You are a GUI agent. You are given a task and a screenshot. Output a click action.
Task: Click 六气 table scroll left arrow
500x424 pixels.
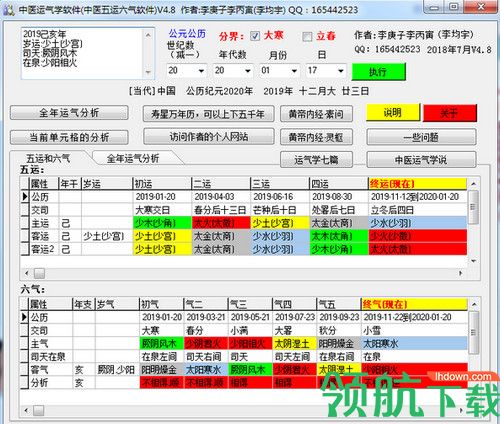click(x=27, y=410)
